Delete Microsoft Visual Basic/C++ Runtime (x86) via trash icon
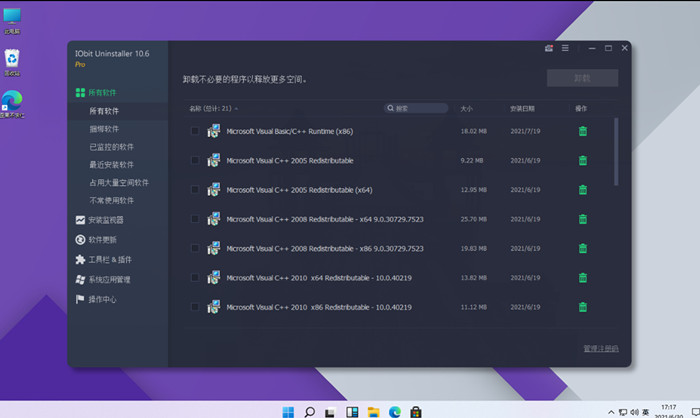 (x=583, y=131)
